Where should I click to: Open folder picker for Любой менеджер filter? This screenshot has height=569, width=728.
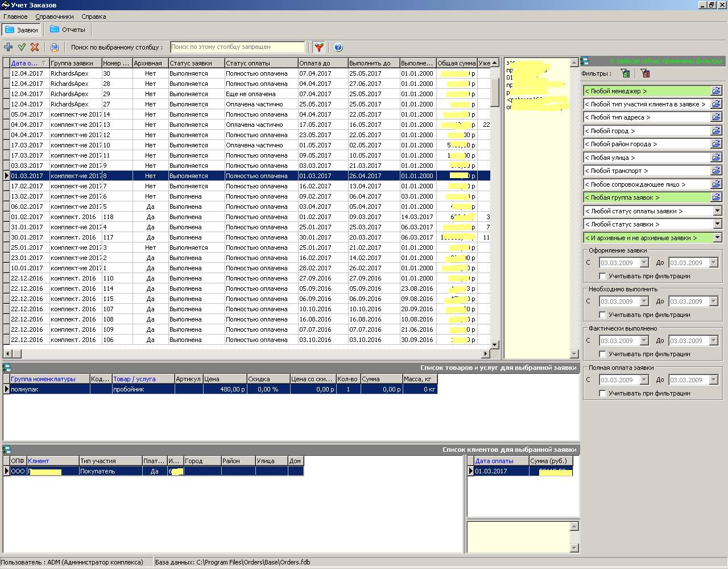click(x=716, y=91)
